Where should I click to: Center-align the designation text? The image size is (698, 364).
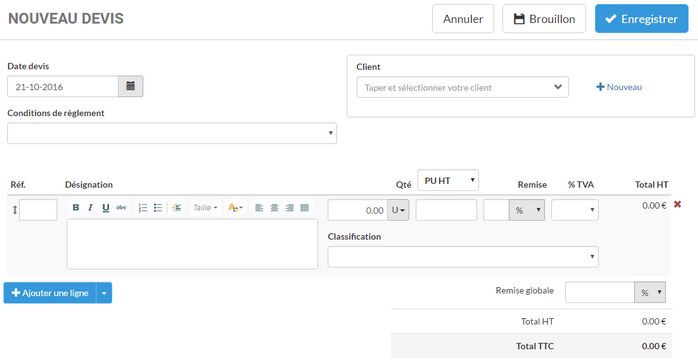[274, 208]
